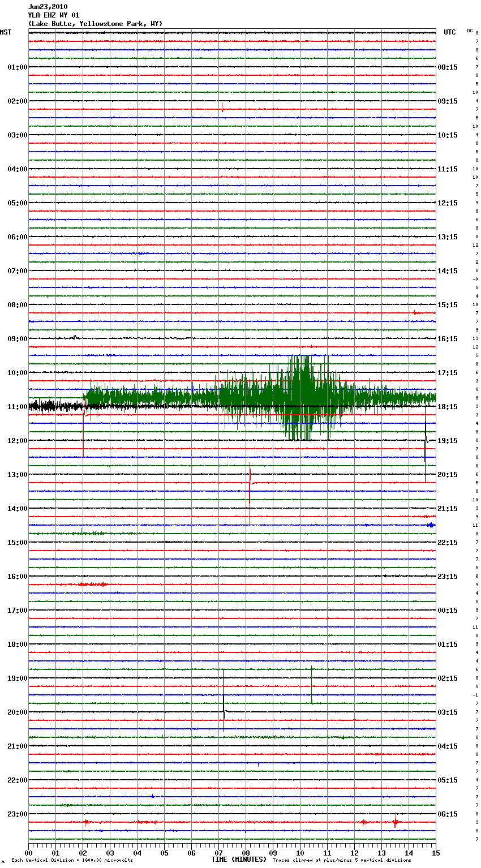Screen dimensions: 481x868
Task: Click the 16:00 MST time label
Action: point(18,577)
